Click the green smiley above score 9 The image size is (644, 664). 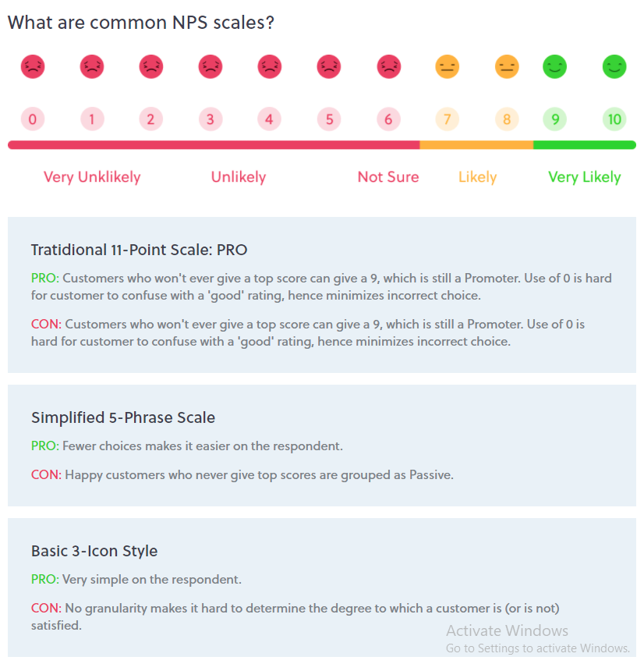pyautogui.click(x=555, y=67)
